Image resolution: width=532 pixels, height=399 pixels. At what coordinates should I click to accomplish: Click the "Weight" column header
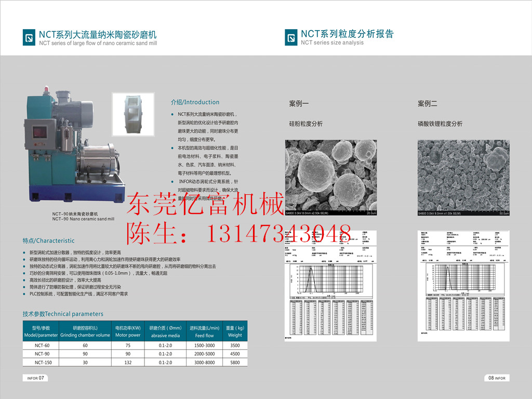[235, 331]
